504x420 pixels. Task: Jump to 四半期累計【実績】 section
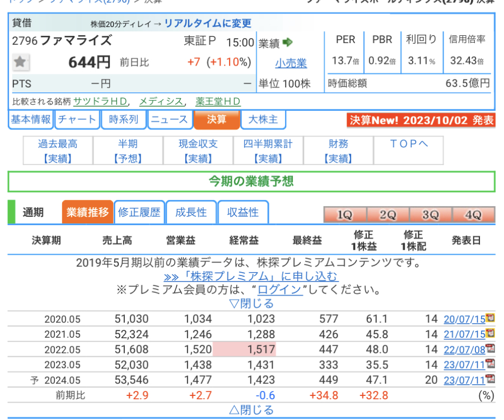pyautogui.click(x=268, y=151)
